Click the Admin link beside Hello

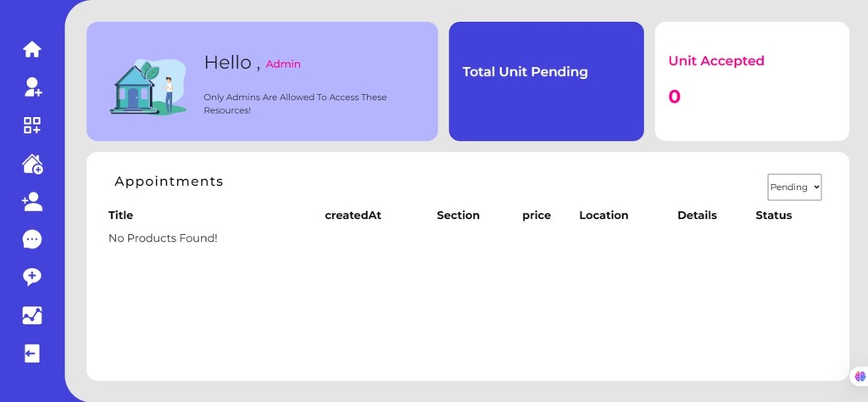(x=283, y=64)
